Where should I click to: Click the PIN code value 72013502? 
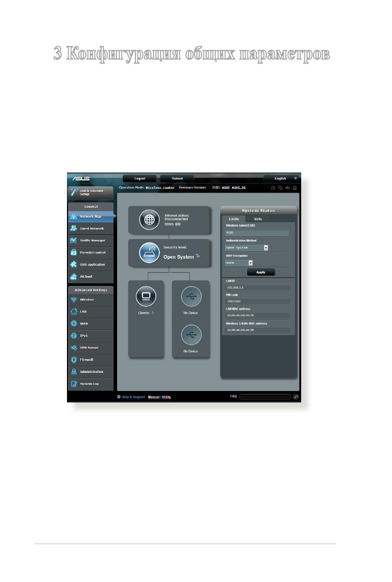(x=234, y=301)
